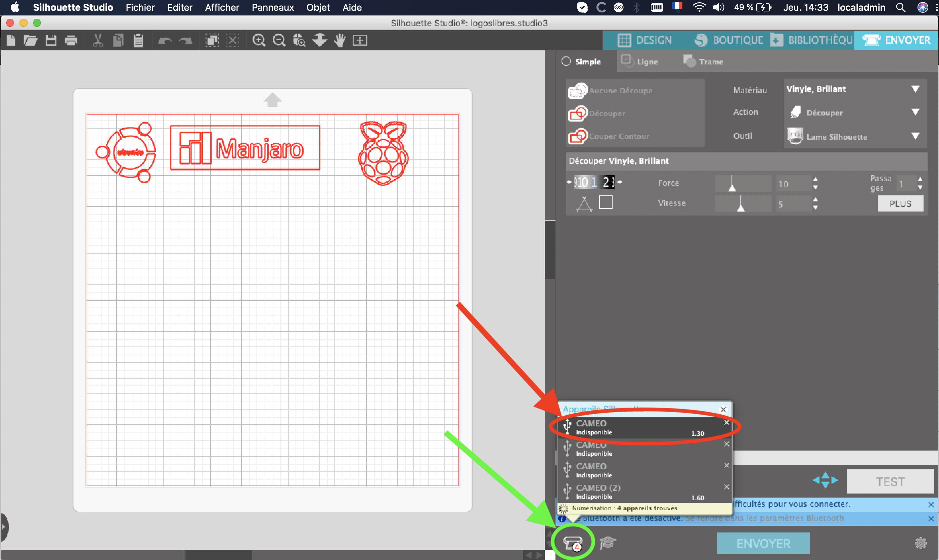
Task: Open the Outil Lame Silhouette dropdown
Action: point(854,136)
